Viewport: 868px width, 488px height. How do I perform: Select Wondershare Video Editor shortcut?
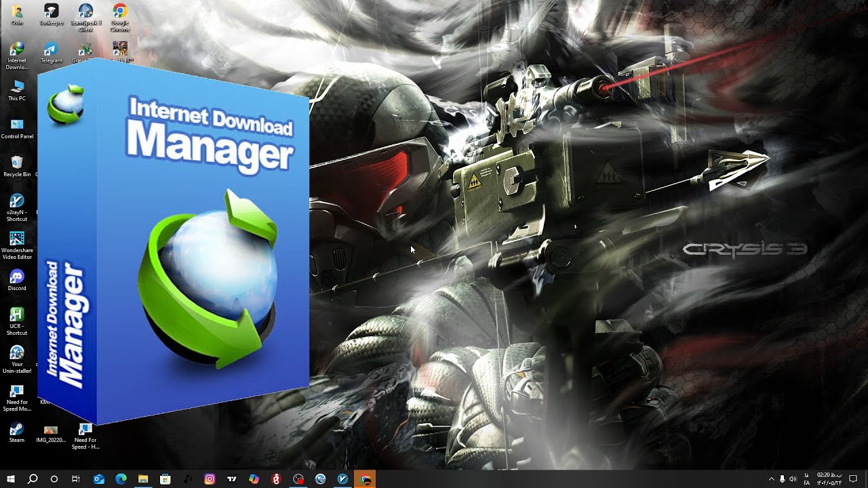pyautogui.click(x=17, y=245)
